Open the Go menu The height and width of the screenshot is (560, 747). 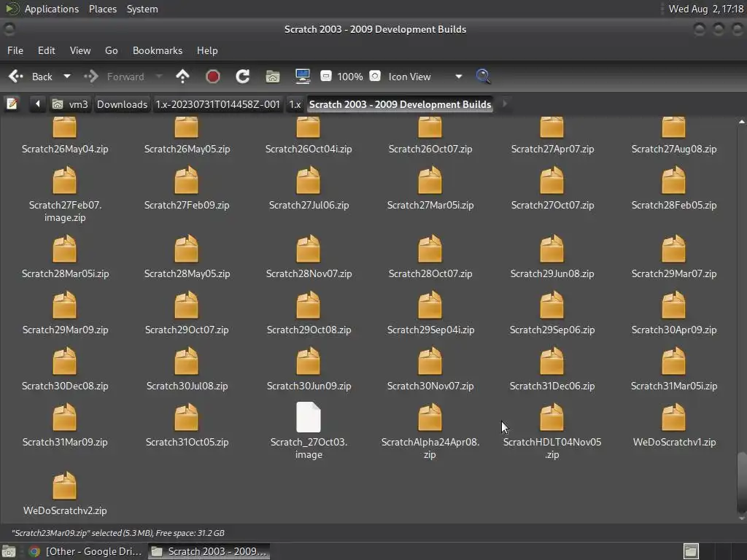point(111,50)
